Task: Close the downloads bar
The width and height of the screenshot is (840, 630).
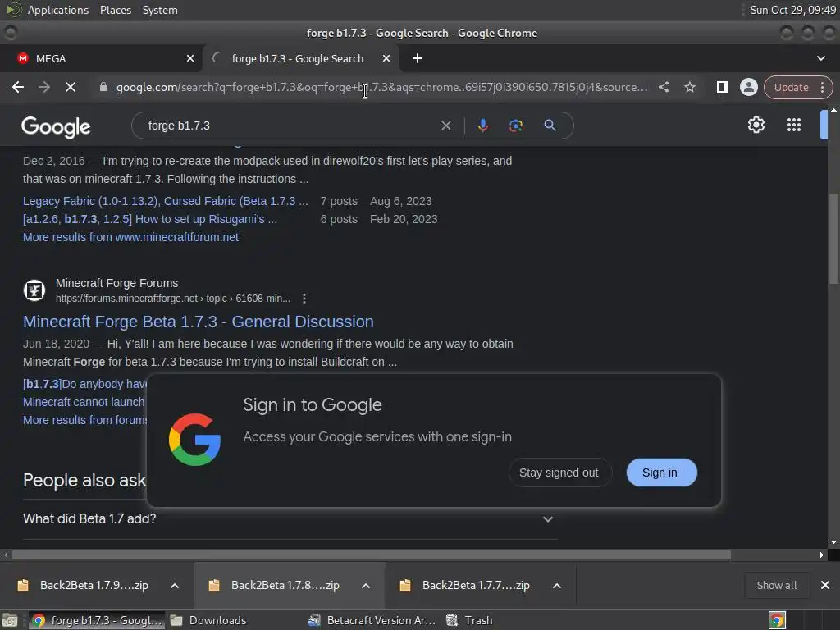Action: coord(825,585)
